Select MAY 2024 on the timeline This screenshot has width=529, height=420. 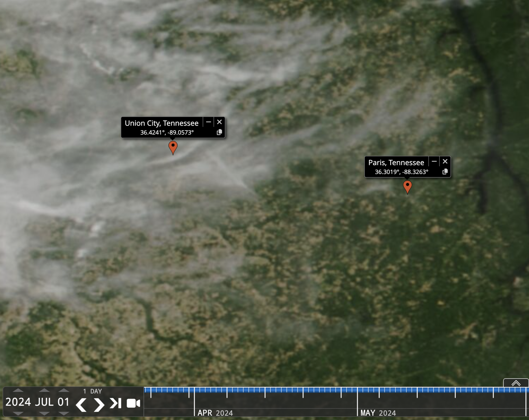point(378,413)
